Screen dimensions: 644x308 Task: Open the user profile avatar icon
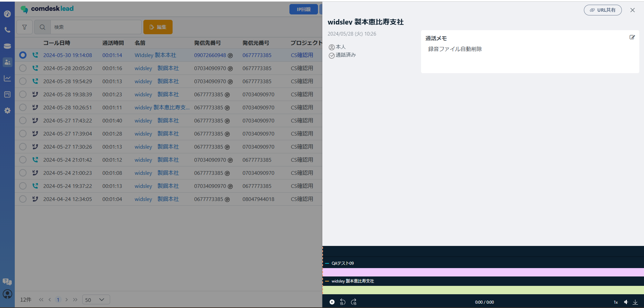click(7, 294)
